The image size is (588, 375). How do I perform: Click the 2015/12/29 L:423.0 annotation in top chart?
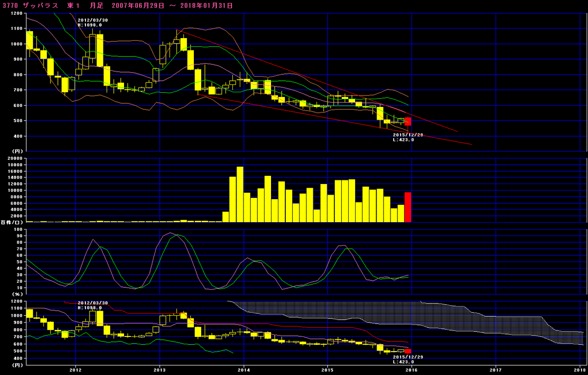407,137
